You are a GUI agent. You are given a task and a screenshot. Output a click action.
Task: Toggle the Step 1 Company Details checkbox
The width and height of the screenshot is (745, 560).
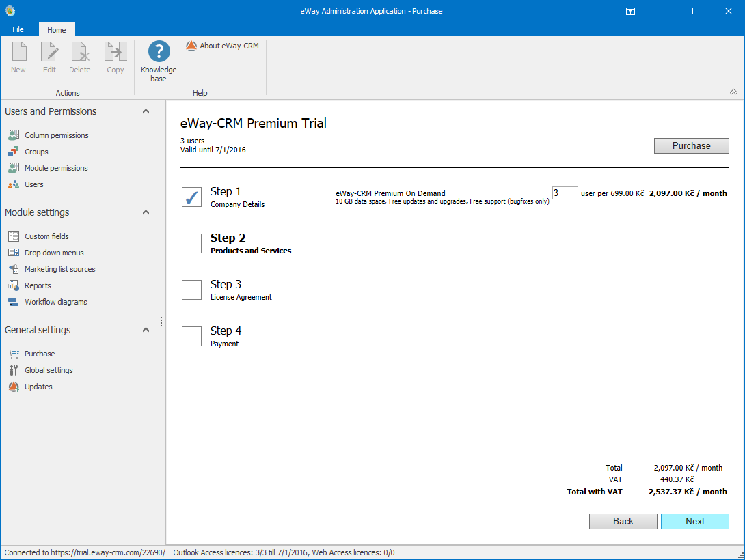pyautogui.click(x=191, y=197)
